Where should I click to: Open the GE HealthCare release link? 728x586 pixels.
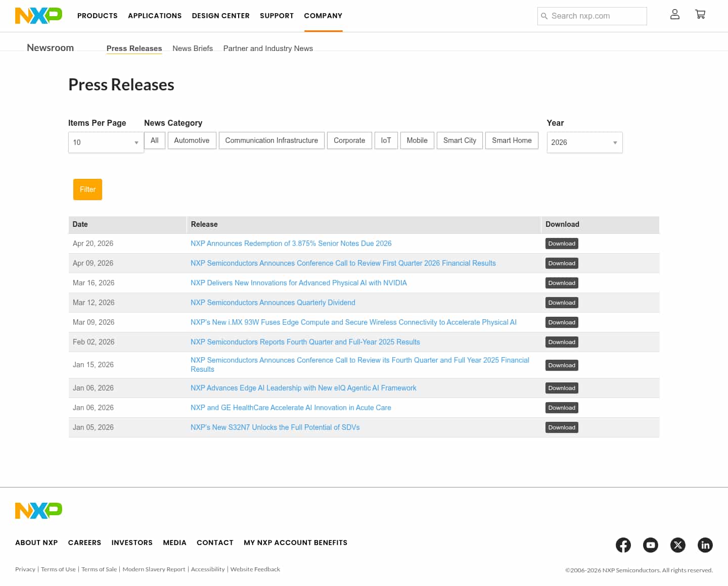pyautogui.click(x=291, y=408)
